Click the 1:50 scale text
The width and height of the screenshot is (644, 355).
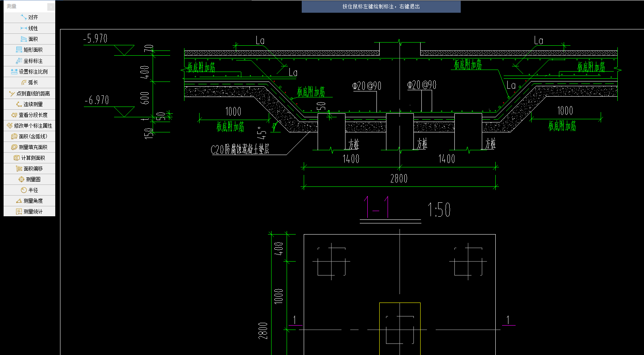(439, 210)
